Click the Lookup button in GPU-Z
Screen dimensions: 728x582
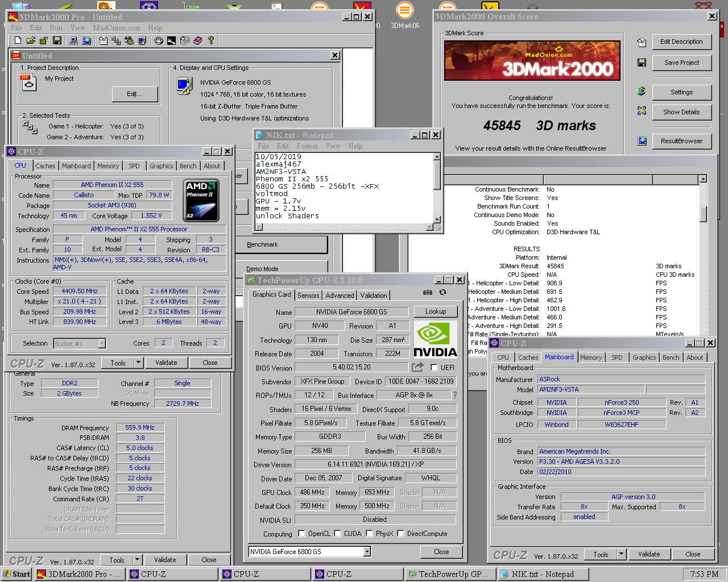tap(436, 311)
